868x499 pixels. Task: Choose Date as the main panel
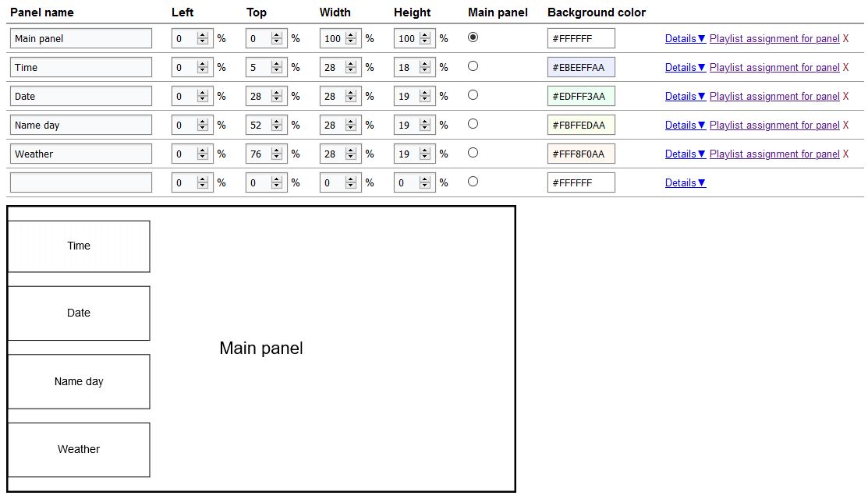(x=473, y=95)
